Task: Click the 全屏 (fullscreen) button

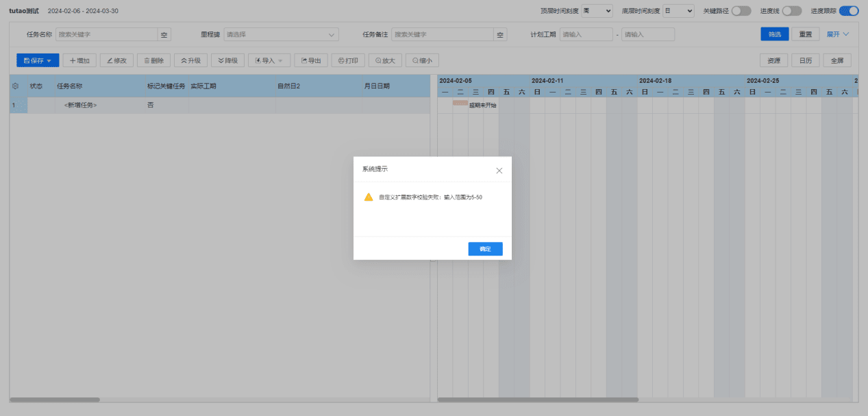Action: point(836,60)
